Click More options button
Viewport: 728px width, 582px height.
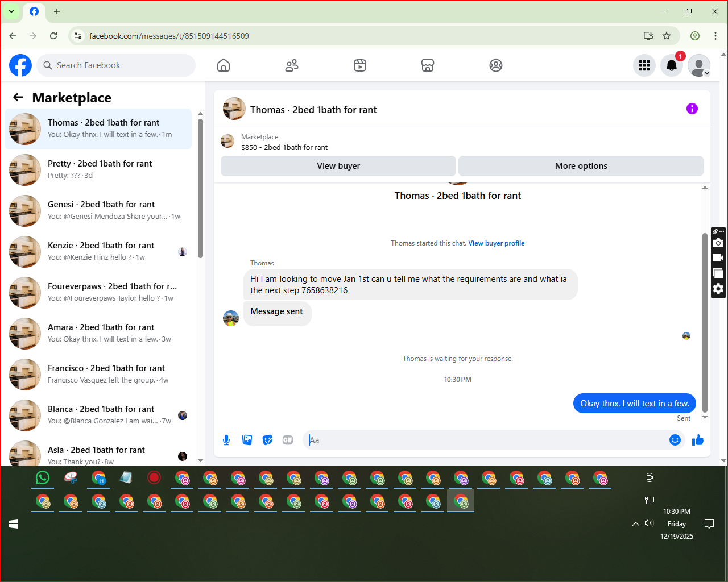click(x=581, y=166)
